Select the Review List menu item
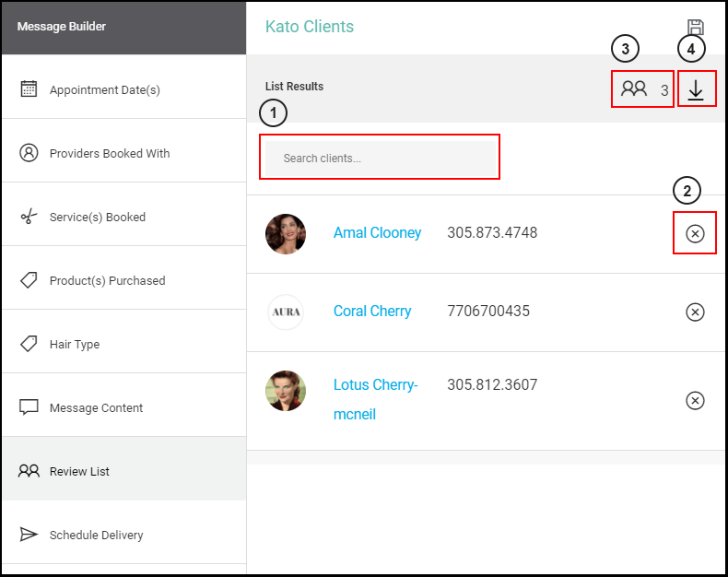 tap(124, 469)
